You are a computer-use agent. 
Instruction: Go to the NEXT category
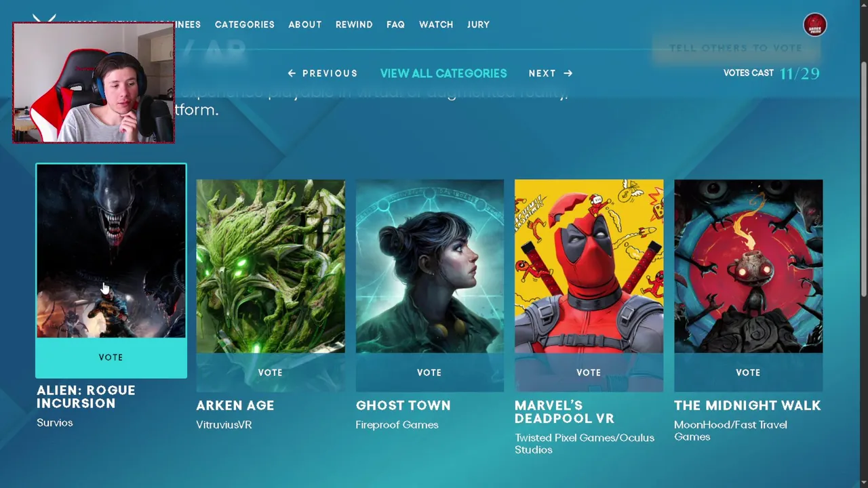(x=551, y=73)
